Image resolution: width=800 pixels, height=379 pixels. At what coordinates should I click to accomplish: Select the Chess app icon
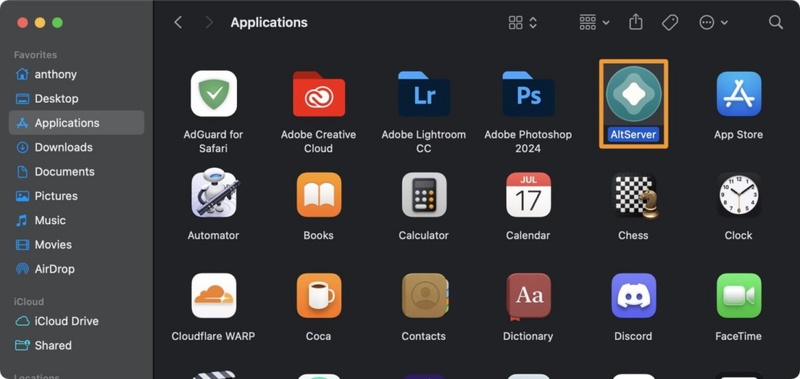(x=635, y=196)
